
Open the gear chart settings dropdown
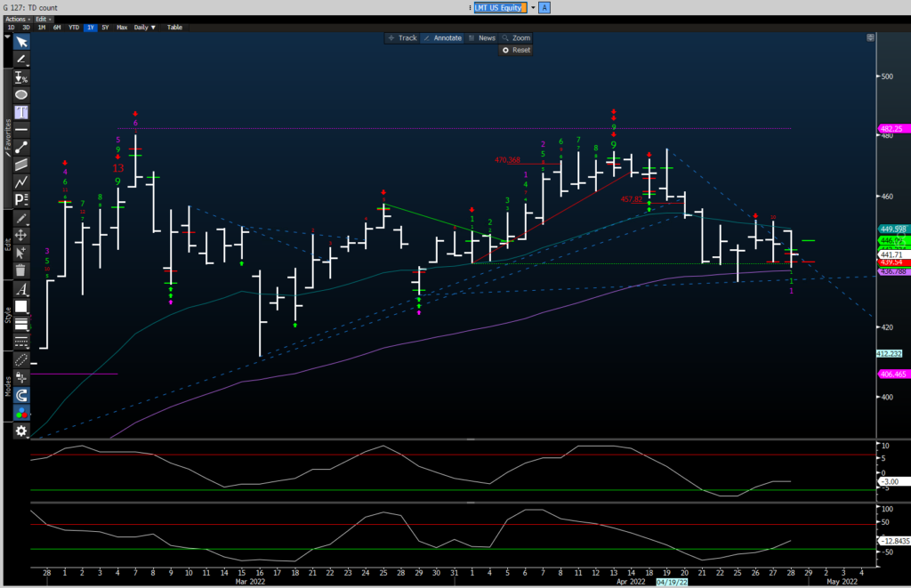click(21, 431)
